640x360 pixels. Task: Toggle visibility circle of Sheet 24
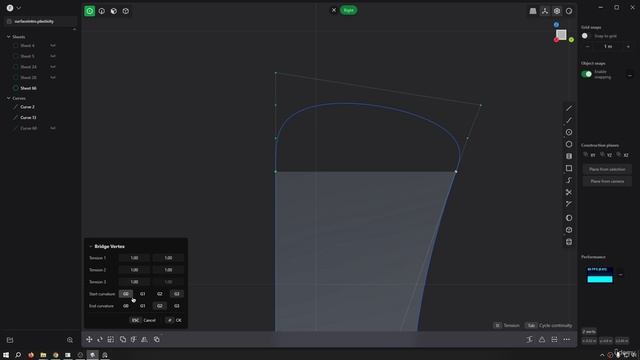[x=16, y=67]
